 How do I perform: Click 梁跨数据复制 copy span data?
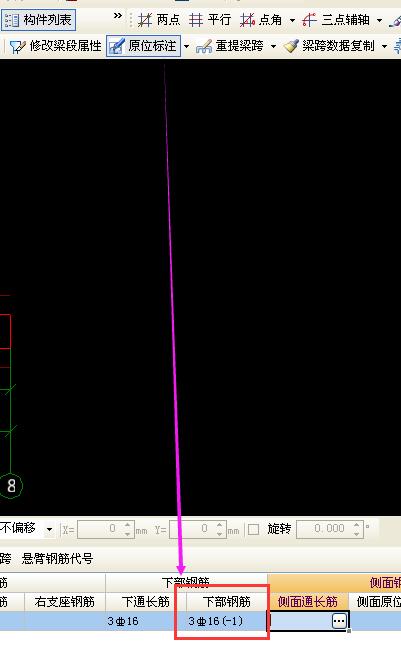click(329, 46)
